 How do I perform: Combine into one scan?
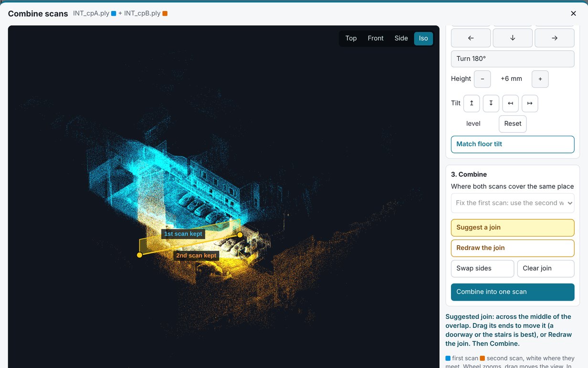(513, 292)
